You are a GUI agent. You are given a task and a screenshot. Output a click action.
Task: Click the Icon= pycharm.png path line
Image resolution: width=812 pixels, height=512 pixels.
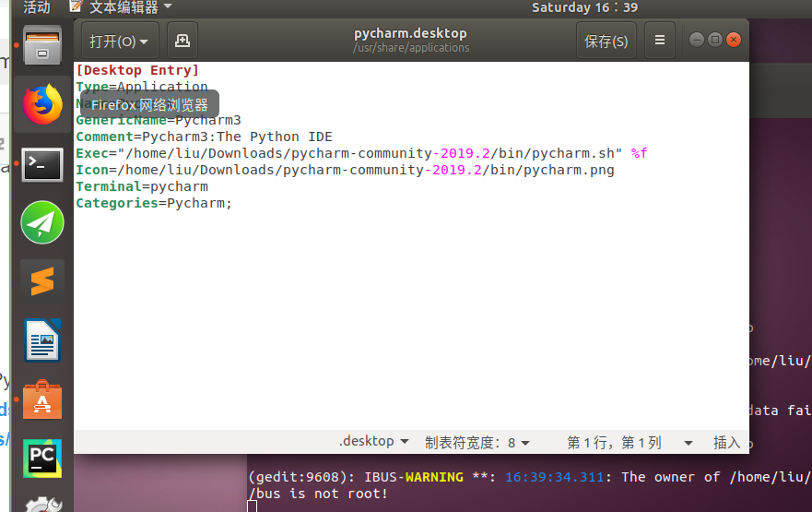345,170
